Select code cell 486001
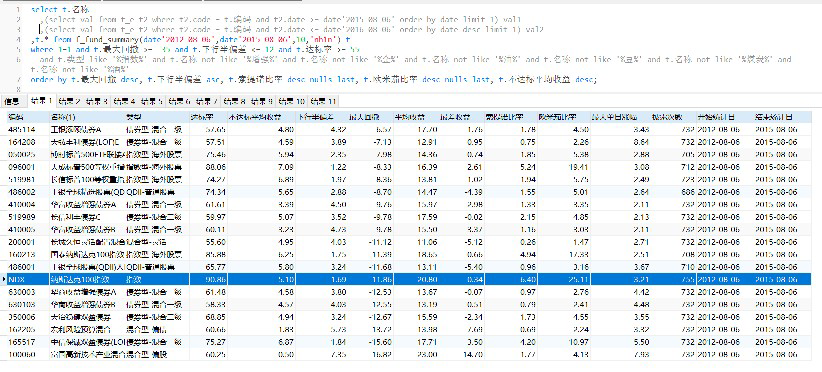This screenshot has width=822, height=372. point(27,267)
